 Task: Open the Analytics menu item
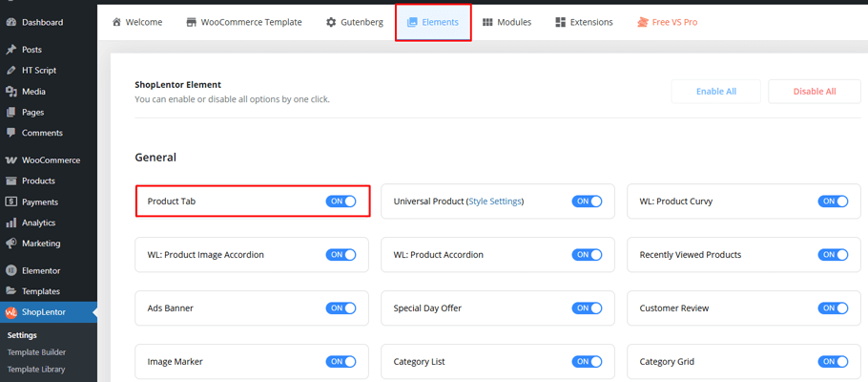tap(48, 223)
